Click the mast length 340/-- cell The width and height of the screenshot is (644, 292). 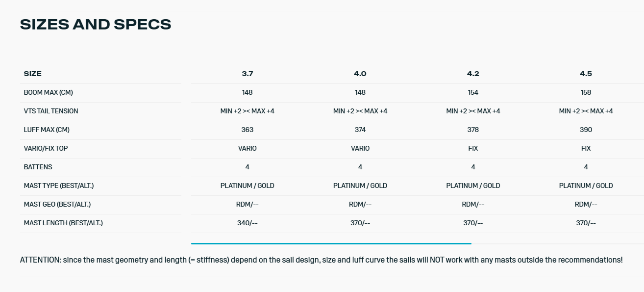tap(247, 223)
